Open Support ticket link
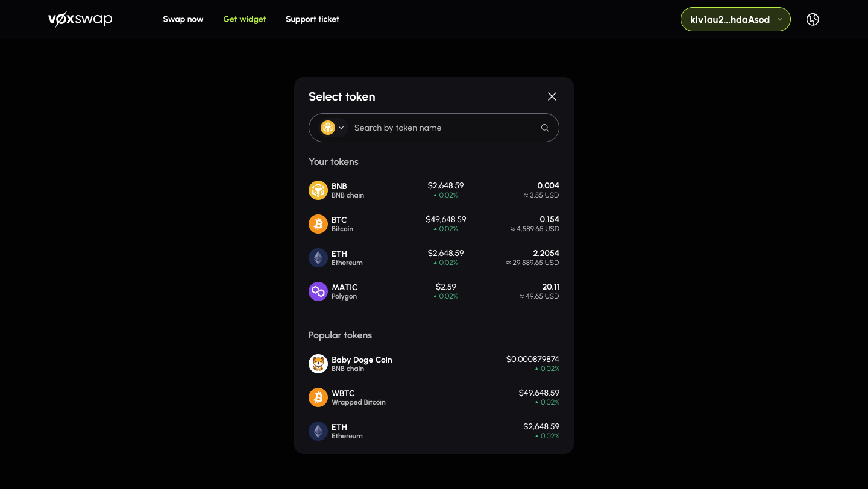 [312, 19]
